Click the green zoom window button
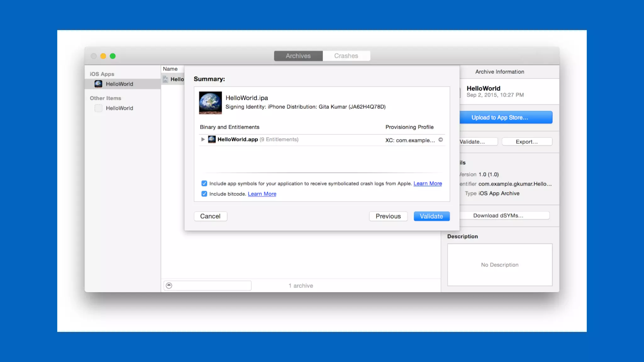Image resolution: width=644 pixels, height=362 pixels. [x=113, y=56]
